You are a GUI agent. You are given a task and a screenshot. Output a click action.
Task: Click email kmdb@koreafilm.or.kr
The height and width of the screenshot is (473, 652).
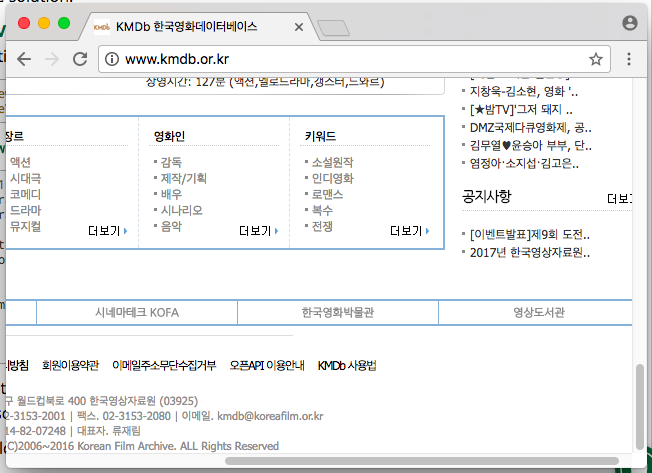(x=270, y=416)
